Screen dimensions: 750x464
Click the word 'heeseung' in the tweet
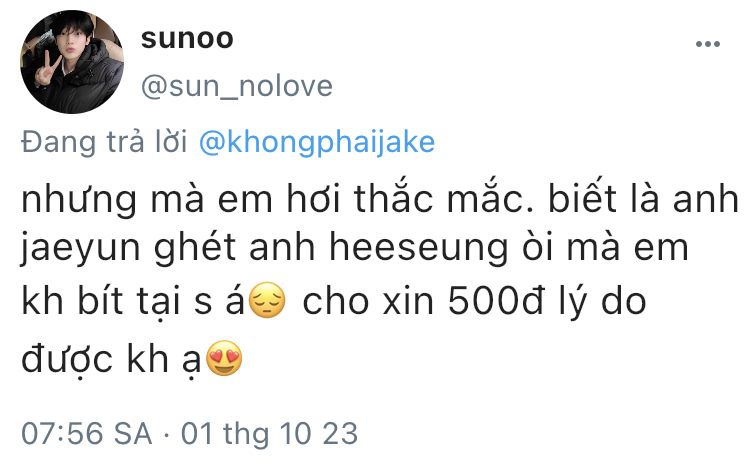pyautogui.click(x=419, y=250)
